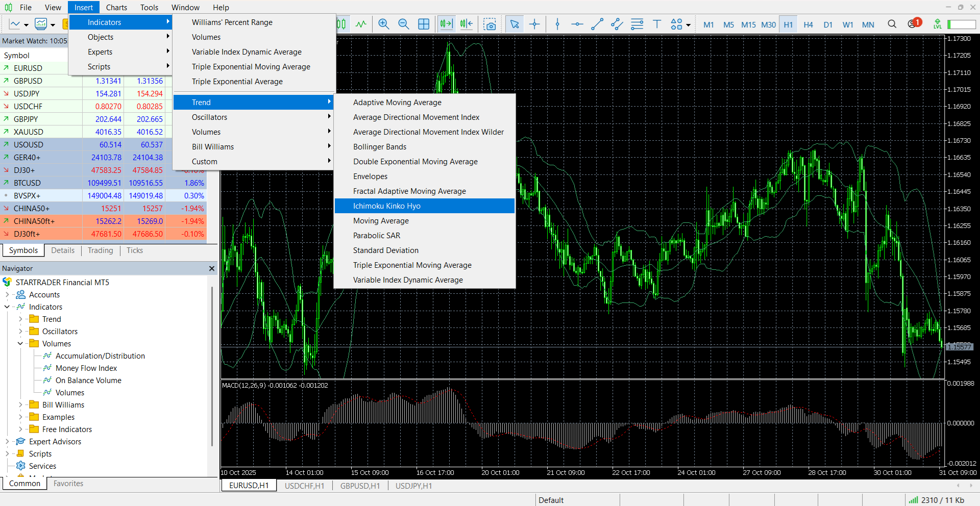Expand the Bill Williams folder in Navigator
980x506 pixels.
(20, 405)
